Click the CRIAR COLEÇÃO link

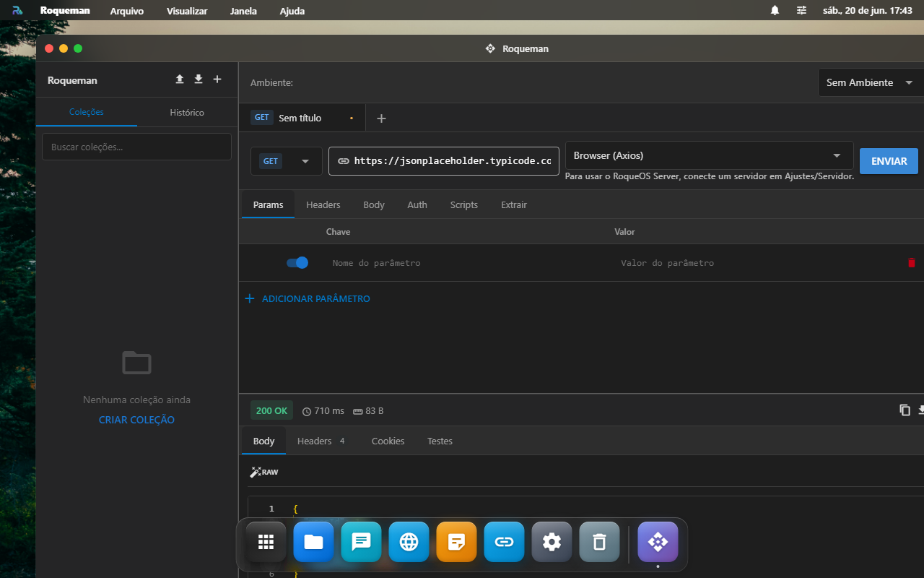136,420
